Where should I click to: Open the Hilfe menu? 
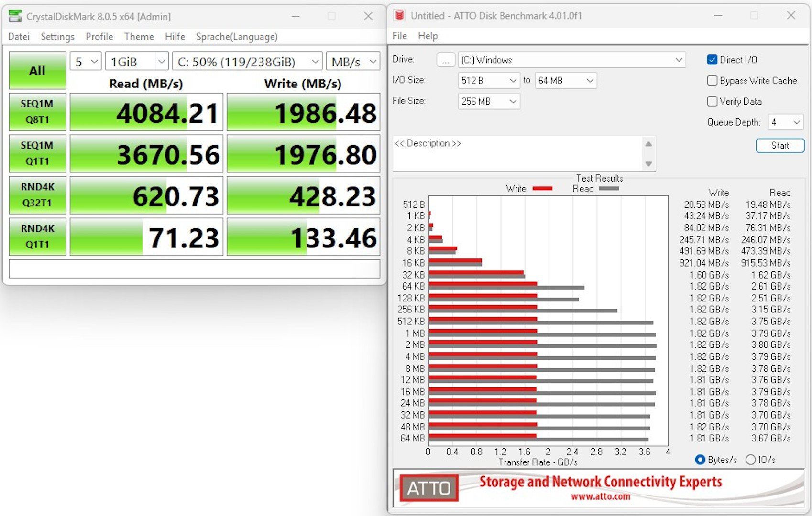175,37
